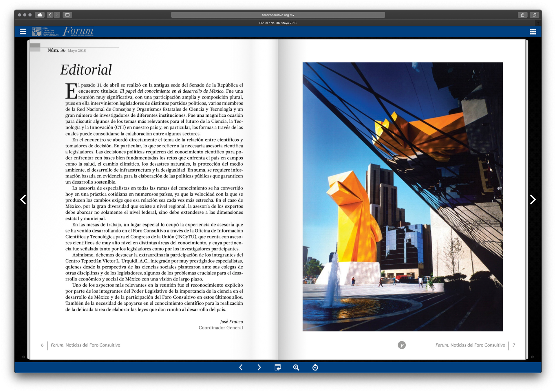This screenshot has height=392, width=556.
Task: Show all browser tabs overview
Action: [x=535, y=15]
